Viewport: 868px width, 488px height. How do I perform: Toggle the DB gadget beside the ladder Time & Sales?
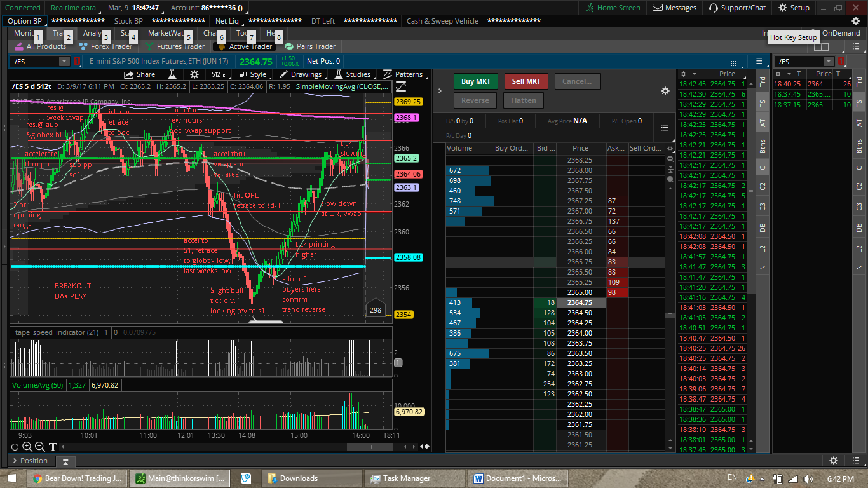click(x=763, y=227)
